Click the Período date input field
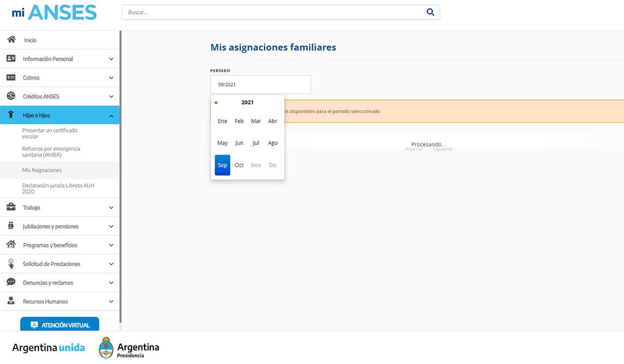 [261, 84]
